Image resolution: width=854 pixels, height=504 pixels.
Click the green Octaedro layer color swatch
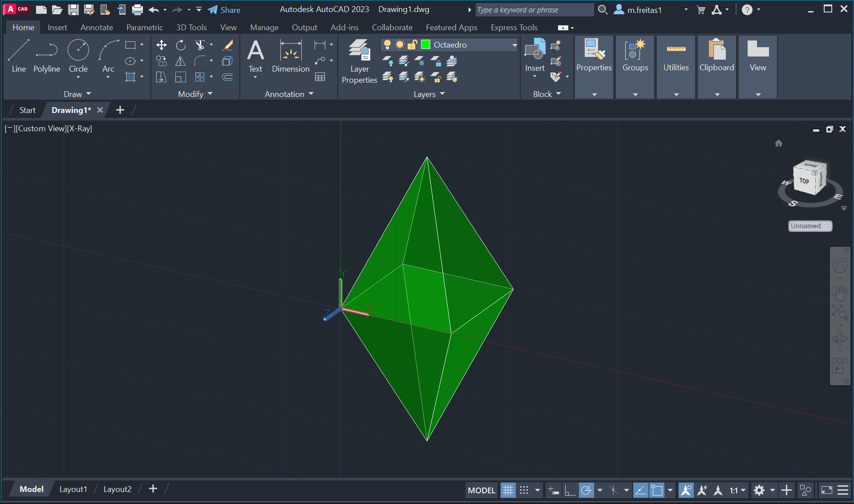pyautogui.click(x=425, y=45)
